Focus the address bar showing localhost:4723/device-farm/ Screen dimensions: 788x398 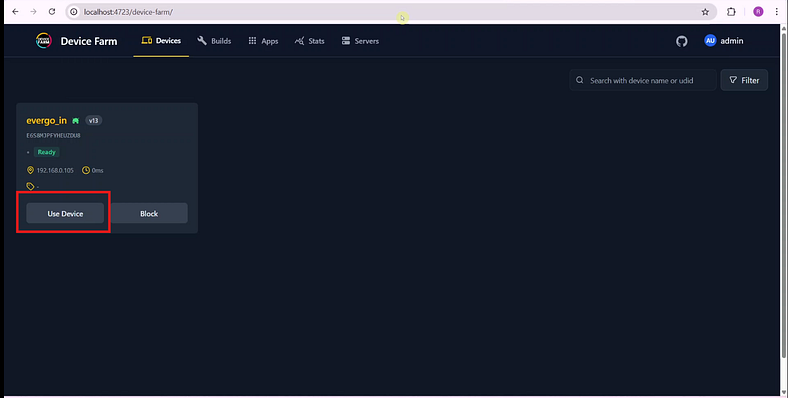390,12
